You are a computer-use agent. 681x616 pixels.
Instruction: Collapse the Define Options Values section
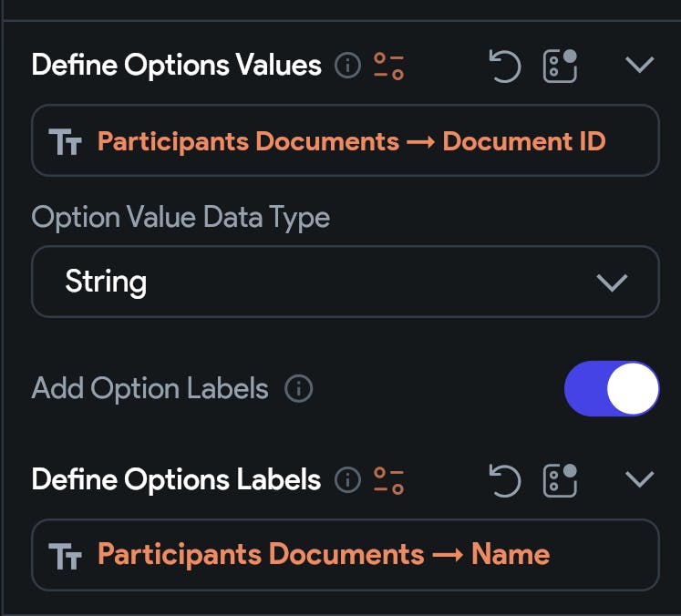640,65
